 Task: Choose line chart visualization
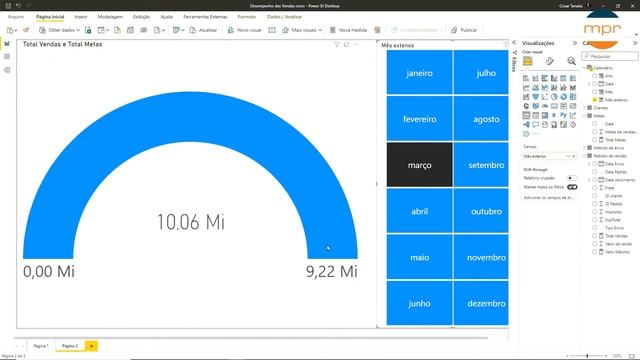point(526,87)
